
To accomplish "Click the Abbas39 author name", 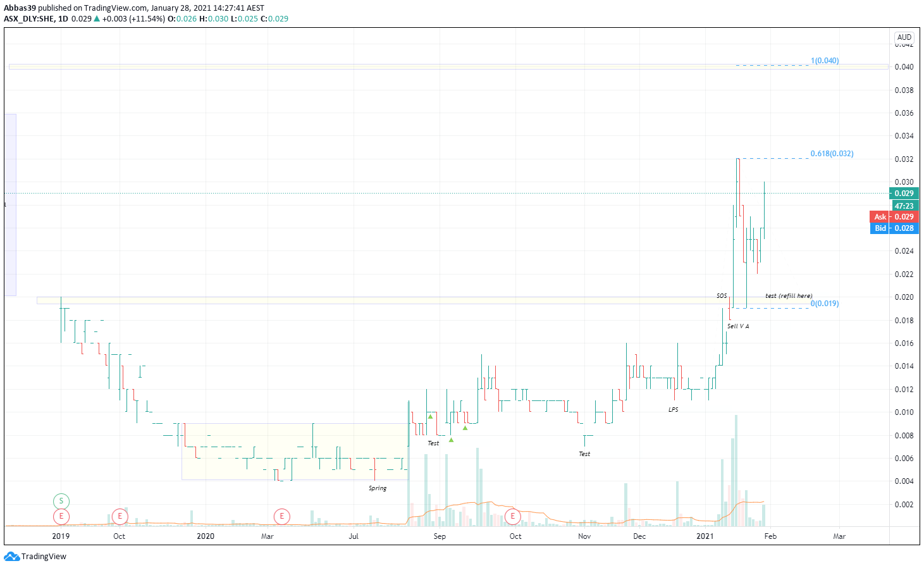I will (x=20, y=8).
